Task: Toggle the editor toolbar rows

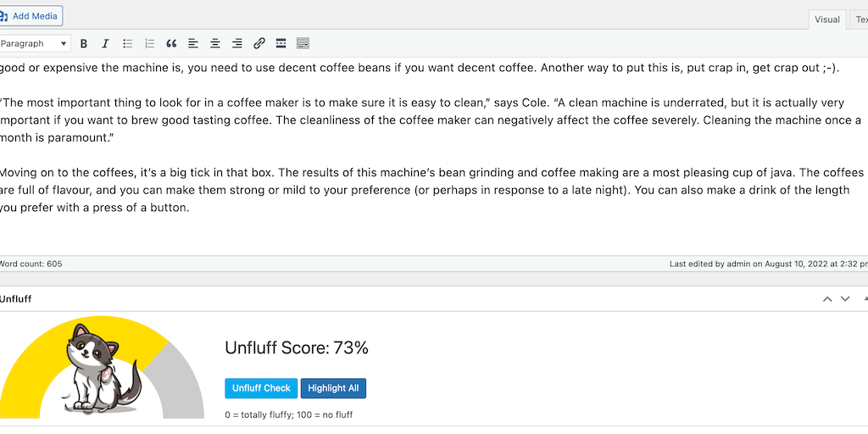Action: (303, 43)
